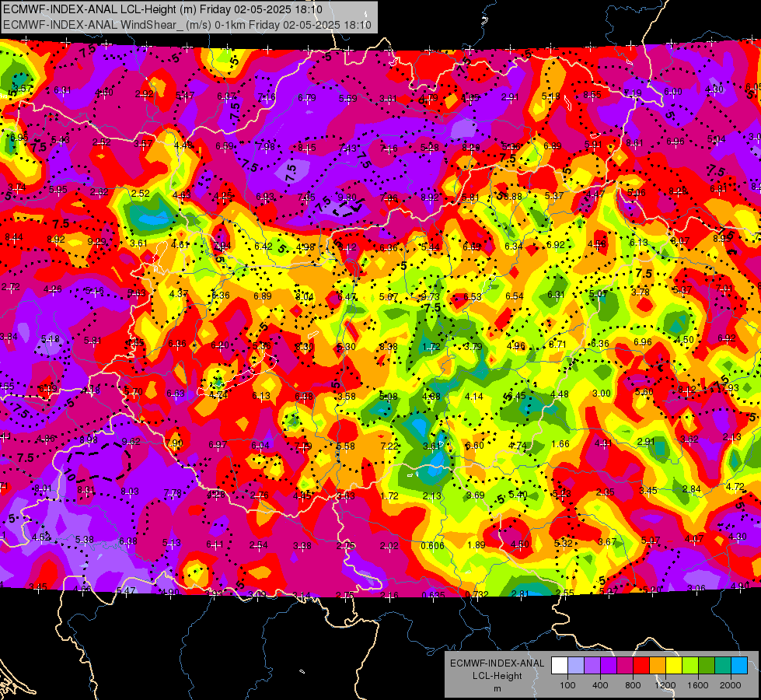Click the grid value 7.01

724,289
